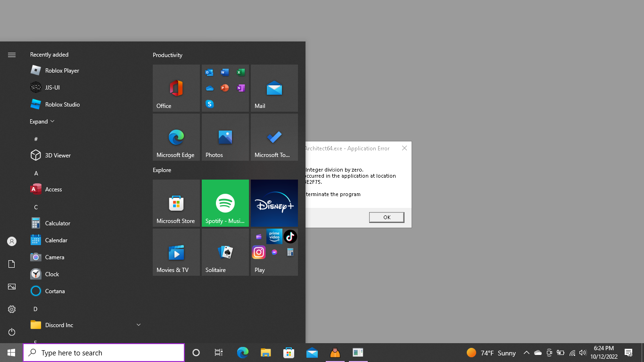The image size is (644, 362).
Task: Open the Calculator app entry
Action: 85,223
